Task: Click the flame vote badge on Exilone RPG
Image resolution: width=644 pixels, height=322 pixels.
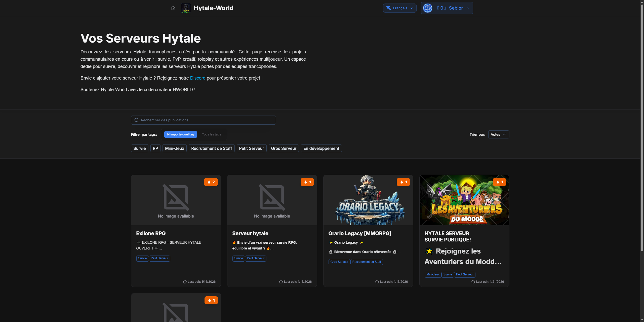Action: [x=211, y=182]
